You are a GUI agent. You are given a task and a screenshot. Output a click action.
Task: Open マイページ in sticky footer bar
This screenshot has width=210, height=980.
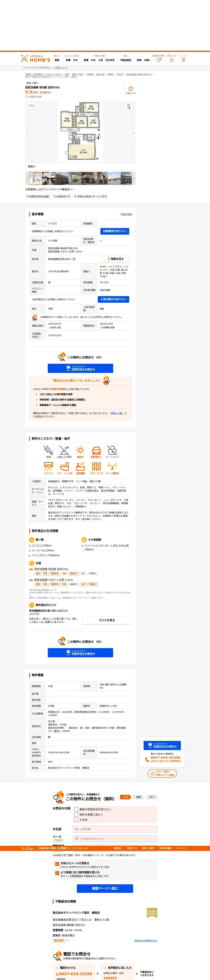coord(181,848)
